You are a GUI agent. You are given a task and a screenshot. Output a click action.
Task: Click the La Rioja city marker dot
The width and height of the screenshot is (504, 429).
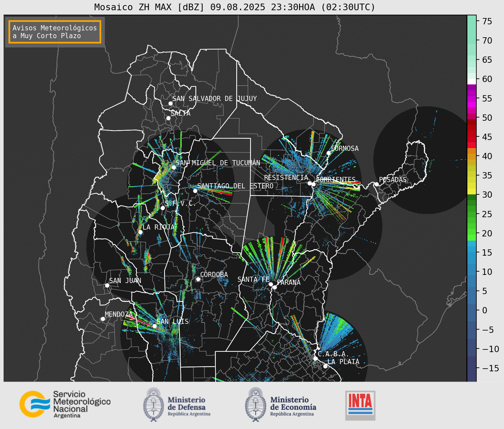[x=140, y=232]
